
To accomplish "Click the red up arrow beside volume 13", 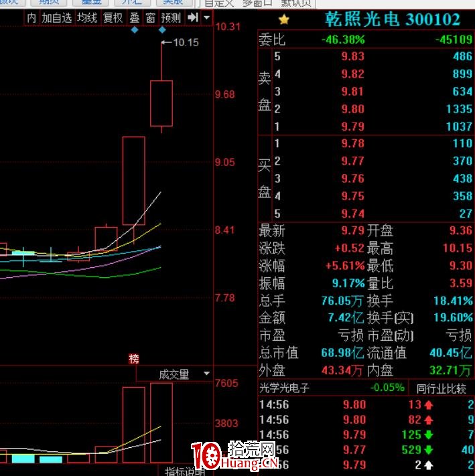I will click(429, 404).
